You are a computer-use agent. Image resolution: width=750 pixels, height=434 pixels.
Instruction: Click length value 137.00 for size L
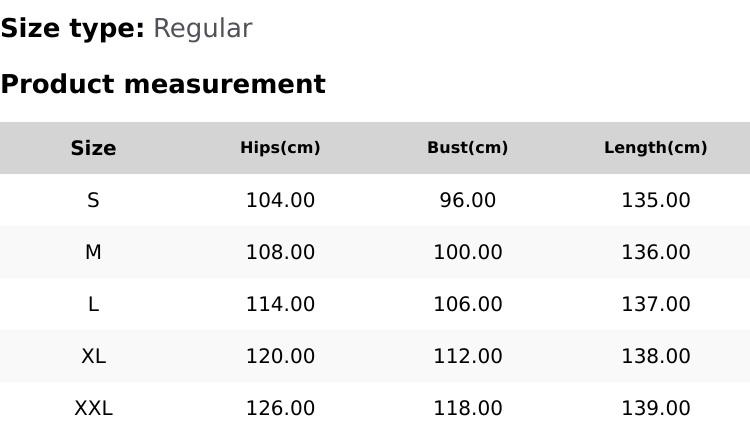655,304
